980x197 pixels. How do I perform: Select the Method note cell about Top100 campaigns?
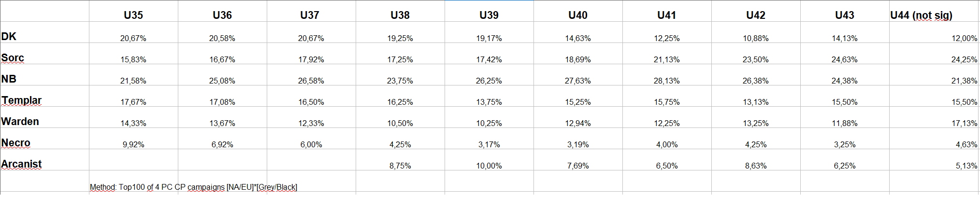click(193, 187)
